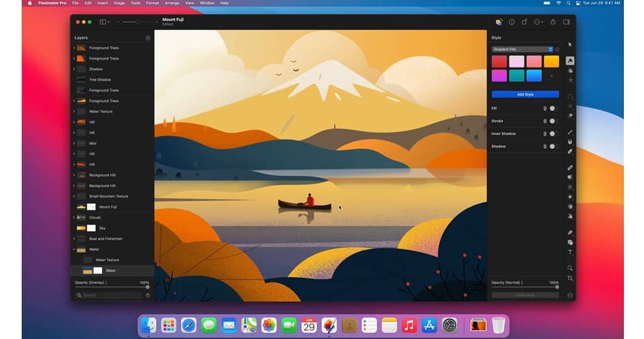The width and height of the screenshot is (644, 339).
Task: Pick the teal gradient style swatch
Action: [516, 76]
